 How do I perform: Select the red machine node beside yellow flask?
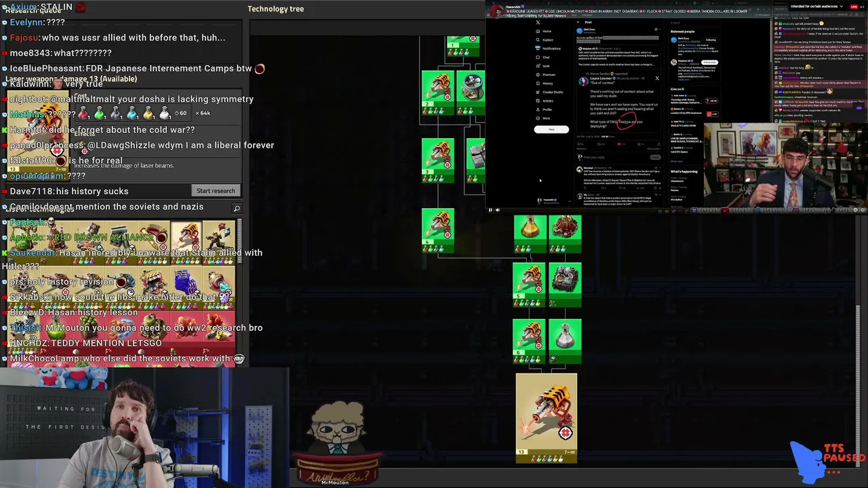tap(565, 235)
